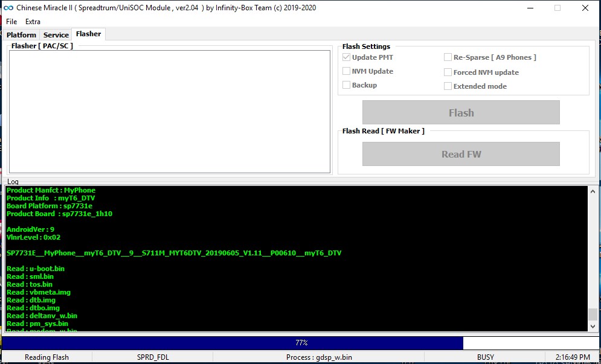Minimize the Chinese Miracle II window
The image size is (601, 364).
click(x=530, y=8)
